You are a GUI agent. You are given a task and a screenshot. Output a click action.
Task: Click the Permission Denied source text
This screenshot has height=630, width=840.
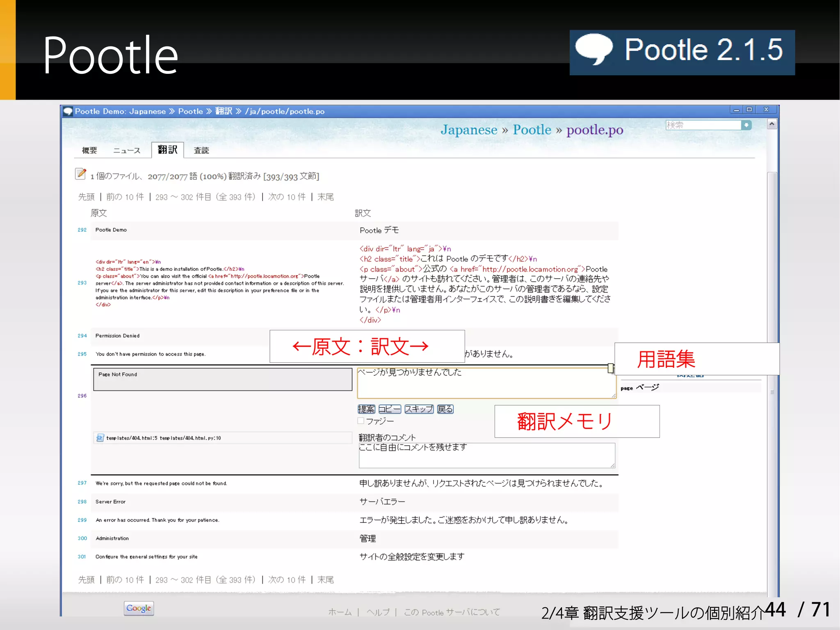pos(117,336)
